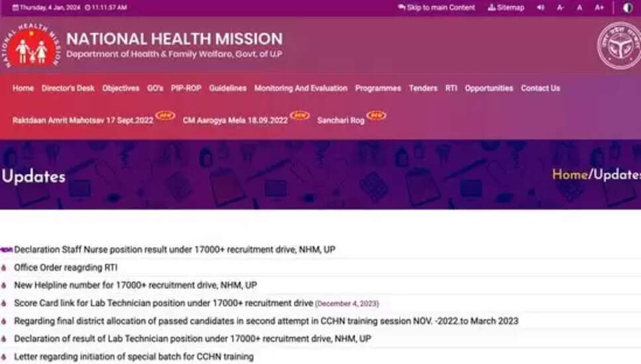Open the Tenders menu item
The image size is (641, 364).
click(x=422, y=88)
